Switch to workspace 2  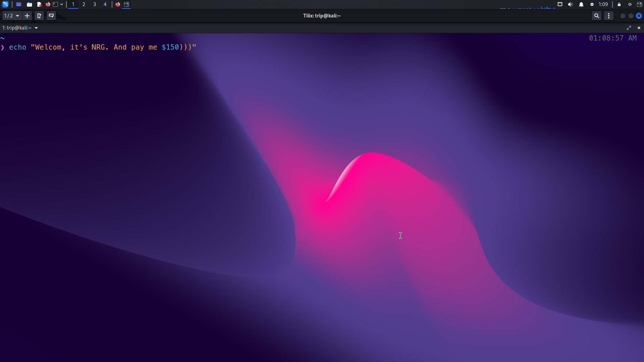click(x=84, y=4)
